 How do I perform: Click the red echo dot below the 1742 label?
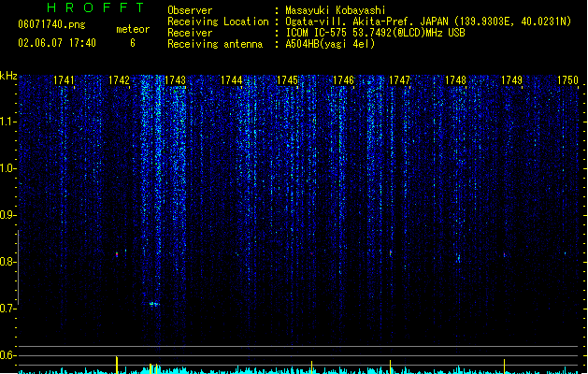pyautogui.click(x=117, y=254)
